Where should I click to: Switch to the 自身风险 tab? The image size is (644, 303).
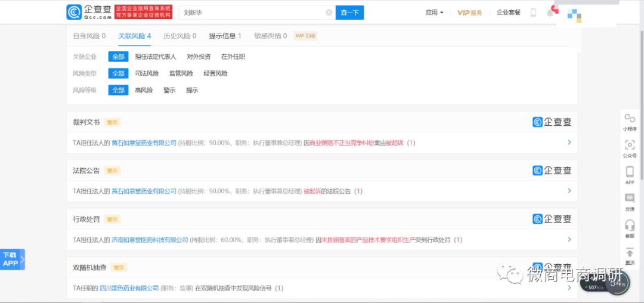89,36
